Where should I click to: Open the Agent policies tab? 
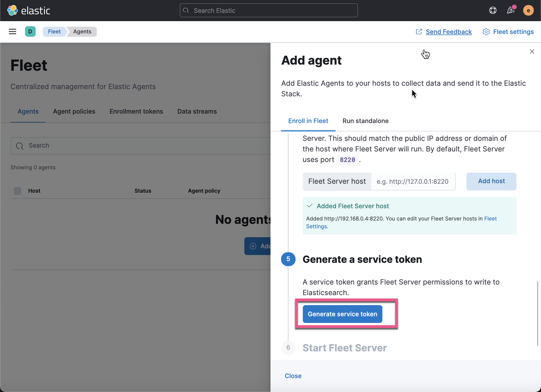(x=74, y=111)
